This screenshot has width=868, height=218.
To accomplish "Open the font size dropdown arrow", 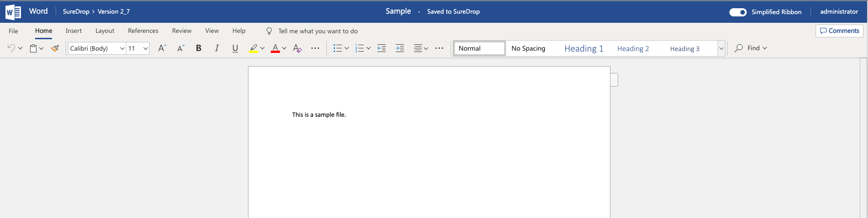I will pyautogui.click(x=146, y=48).
